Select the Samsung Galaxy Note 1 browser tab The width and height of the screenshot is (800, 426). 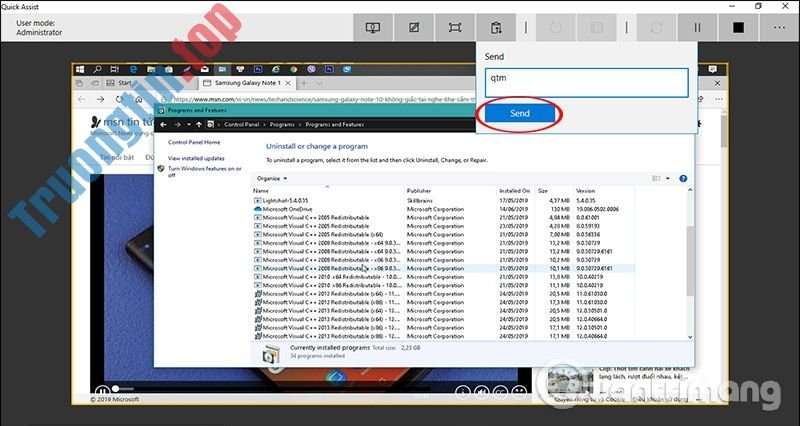239,82
